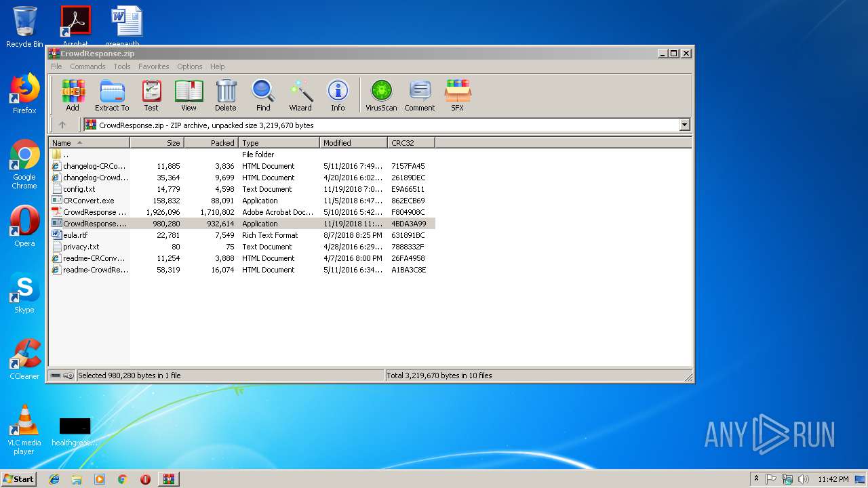Screen dimensions: 868x488
Task: Open the Recycle Bin desktop icon
Action: (24, 27)
